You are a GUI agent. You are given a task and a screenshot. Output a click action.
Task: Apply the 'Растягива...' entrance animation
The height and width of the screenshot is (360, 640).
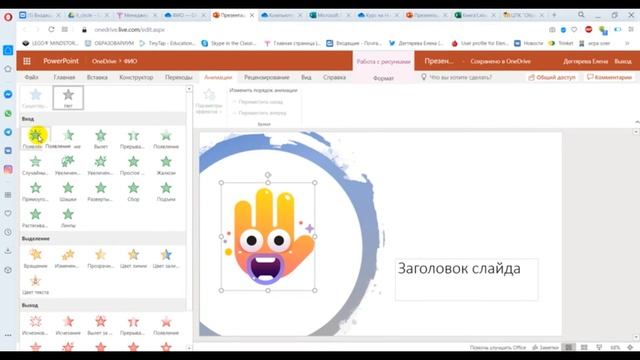tap(36, 218)
